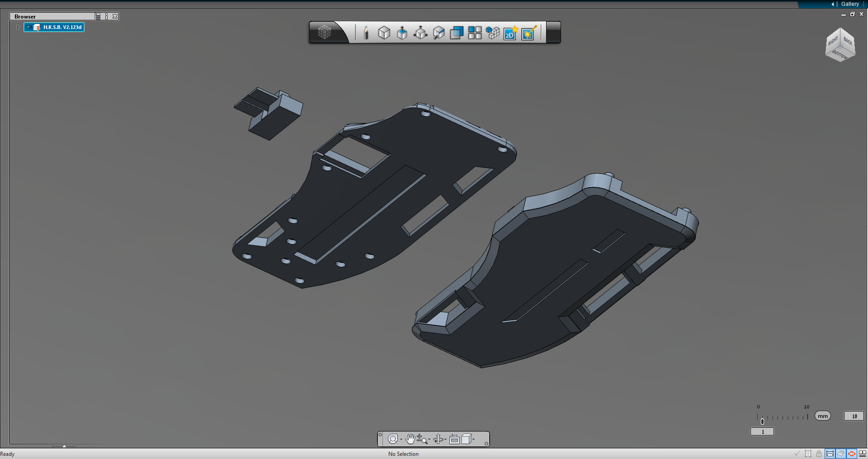This screenshot has width=868, height=459.
Task: Open the Primitives cube tool
Action: 384,33
